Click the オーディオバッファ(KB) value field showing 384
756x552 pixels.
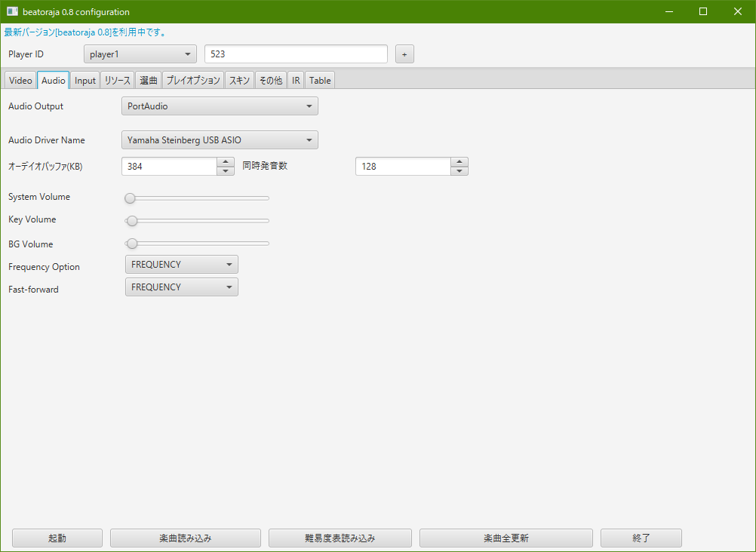169,167
